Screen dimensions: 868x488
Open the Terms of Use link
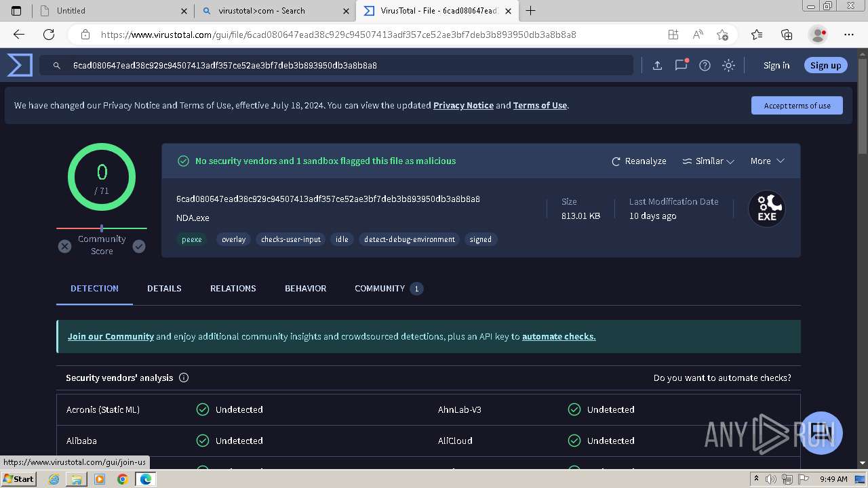coord(540,105)
